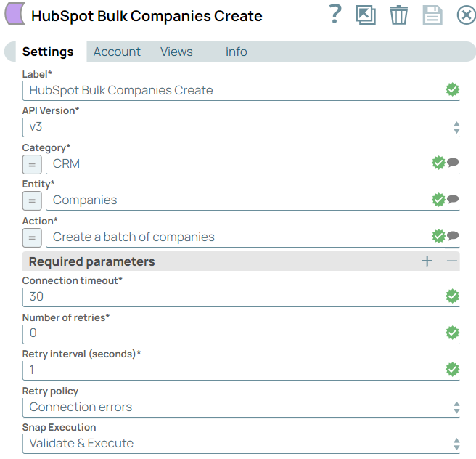Switch to the Settings tab
Screen dimensions: 476x459
pyautogui.click(x=48, y=52)
